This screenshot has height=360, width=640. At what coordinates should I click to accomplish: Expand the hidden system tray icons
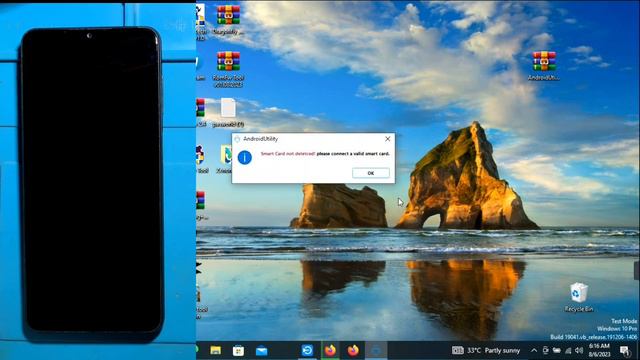pos(534,350)
